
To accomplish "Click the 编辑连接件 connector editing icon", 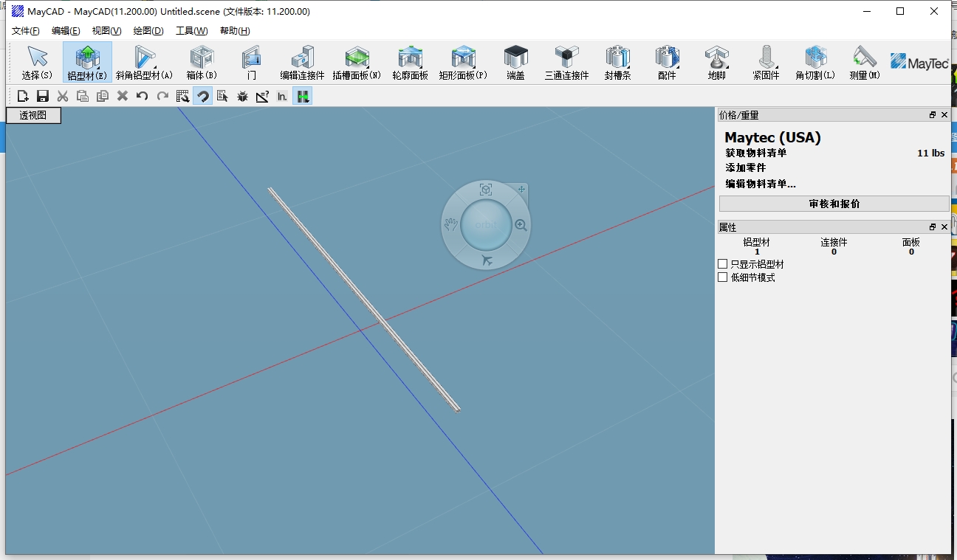I will (302, 61).
